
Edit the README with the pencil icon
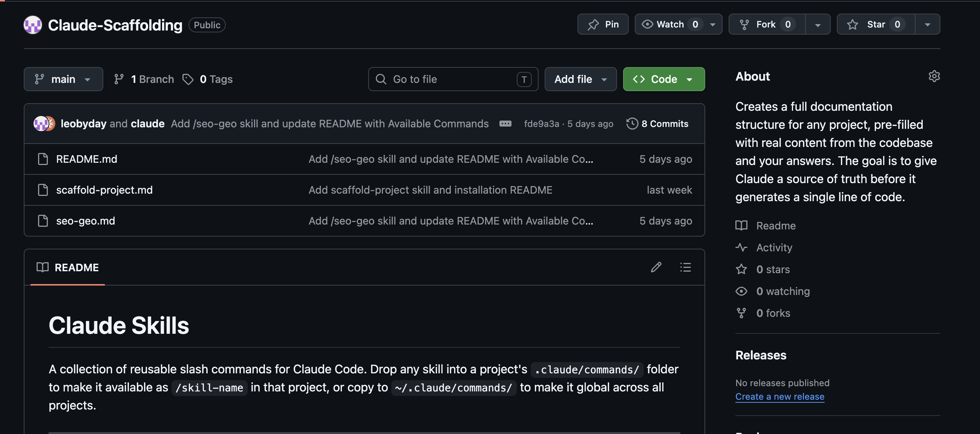656,267
